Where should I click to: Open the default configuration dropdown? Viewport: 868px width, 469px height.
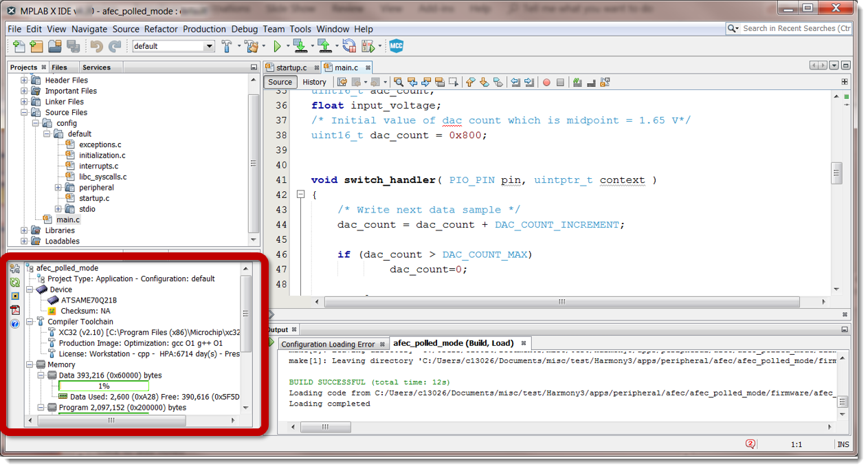pyautogui.click(x=209, y=46)
